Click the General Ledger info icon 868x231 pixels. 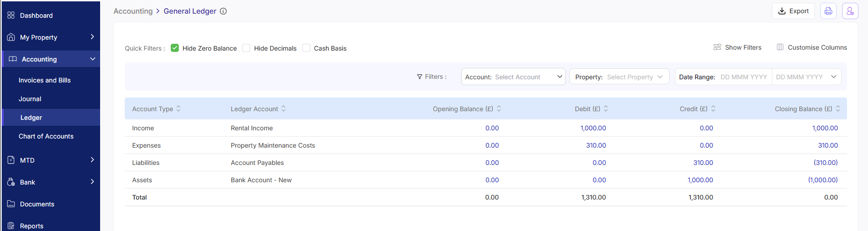click(x=223, y=11)
